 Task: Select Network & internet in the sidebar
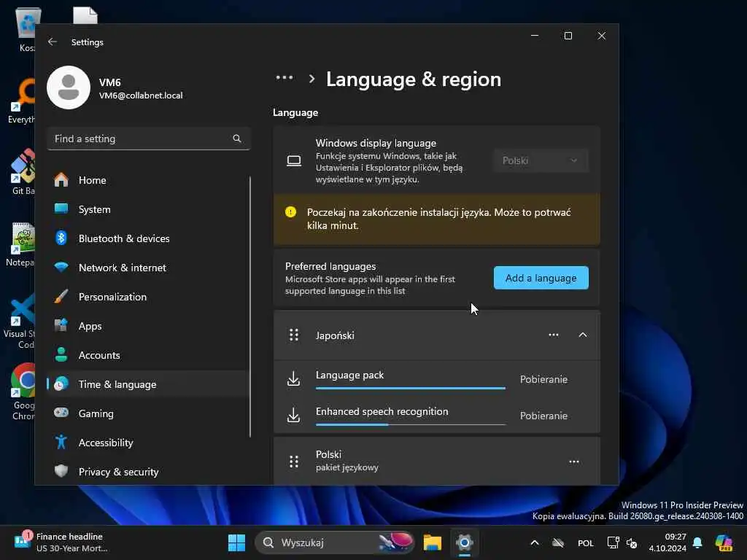click(x=148, y=268)
